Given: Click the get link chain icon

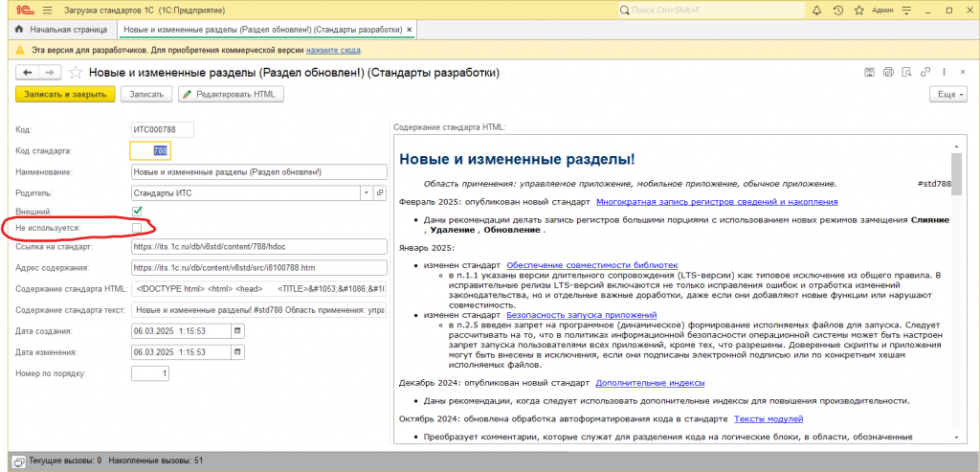Looking at the screenshot, I should pyautogui.click(x=925, y=73).
